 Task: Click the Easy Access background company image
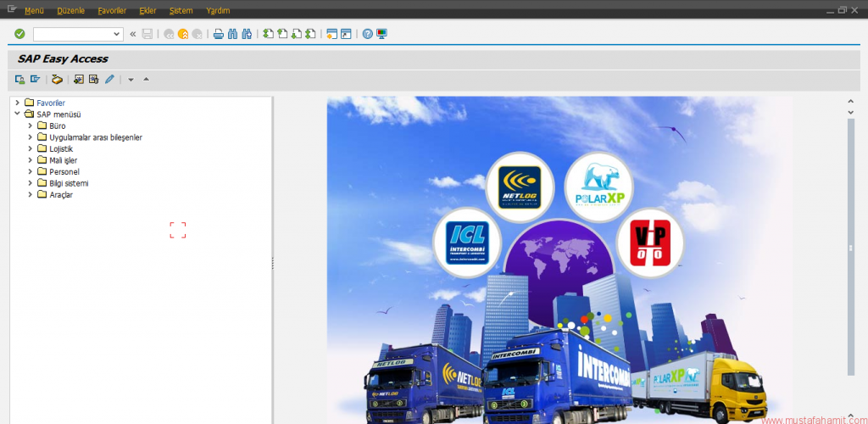tap(559, 260)
